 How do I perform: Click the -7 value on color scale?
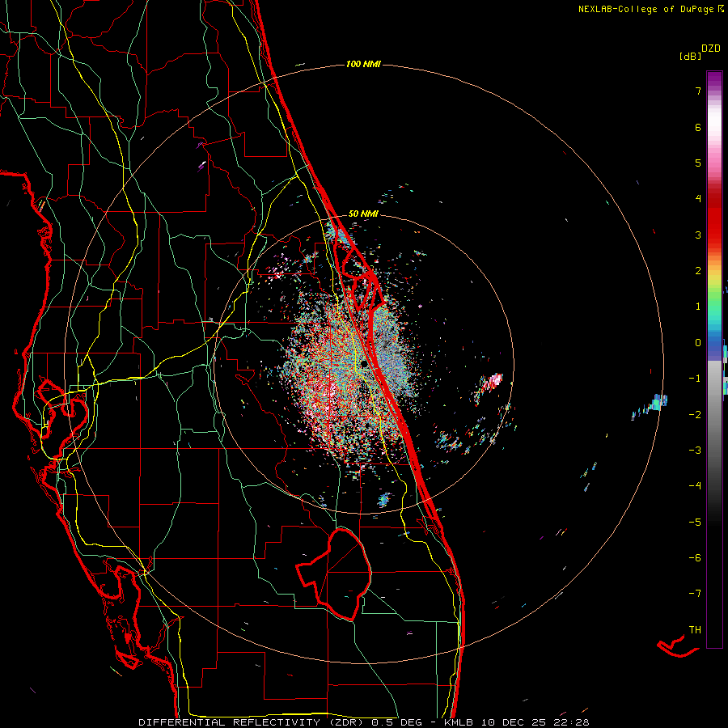695,594
